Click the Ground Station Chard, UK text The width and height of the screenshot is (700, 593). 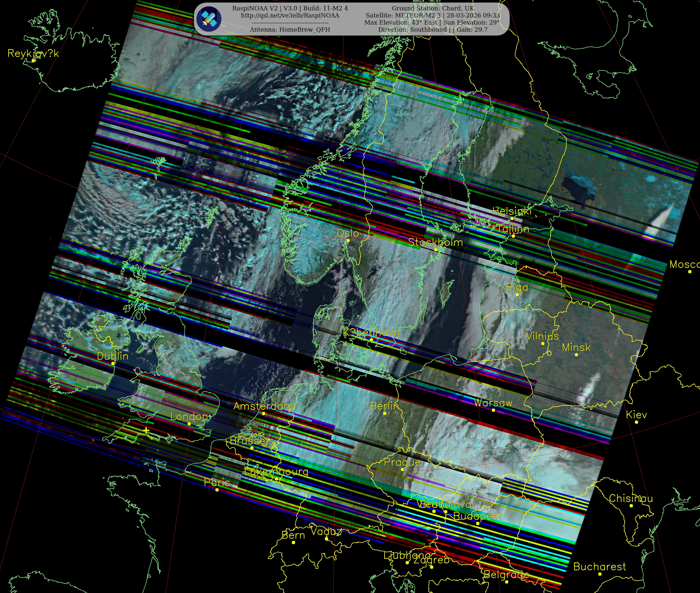coord(433,8)
